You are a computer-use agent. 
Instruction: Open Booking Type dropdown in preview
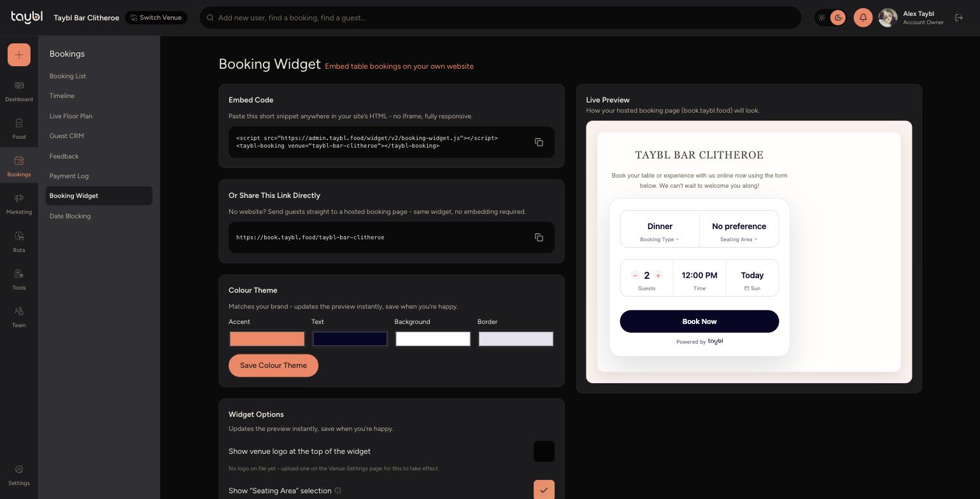(660, 229)
